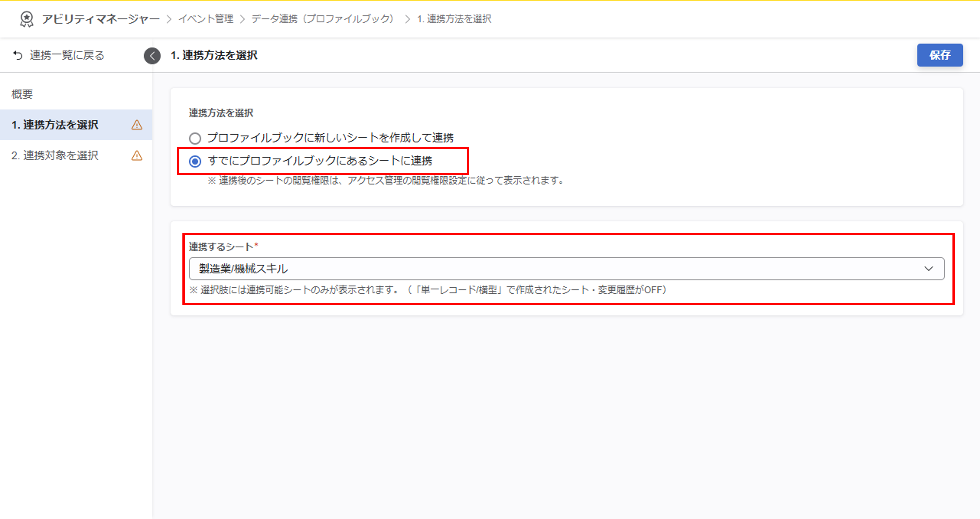Open the 製造業/機械スキル sheet dropdown
The height and width of the screenshot is (519, 980).
[x=566, y=269]
